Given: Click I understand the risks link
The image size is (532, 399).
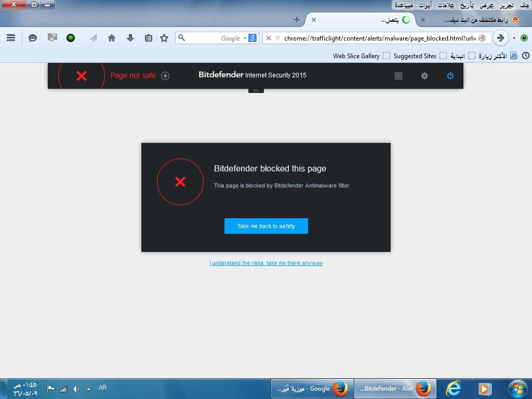Looking at the screenshot, I should click(266, 263).
